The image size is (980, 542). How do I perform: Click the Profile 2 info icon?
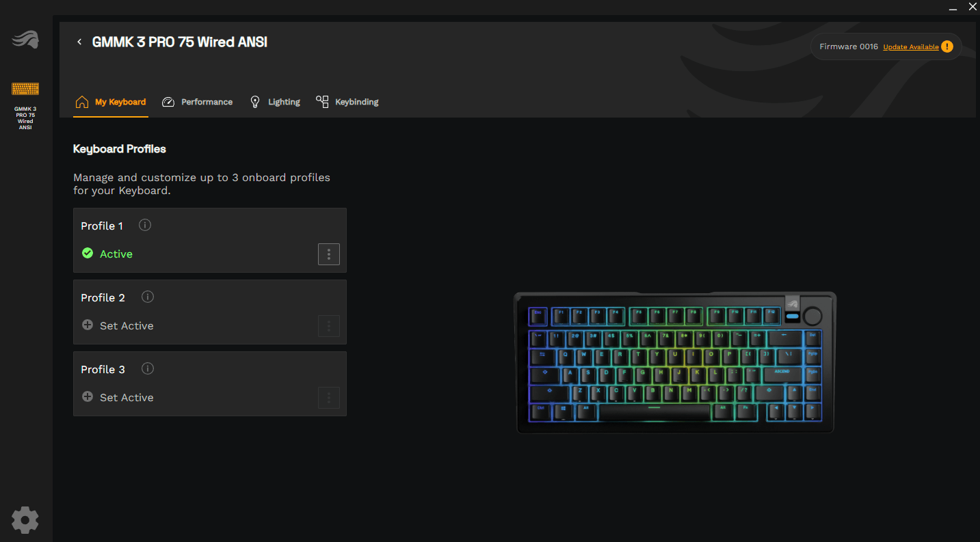point(148,297)
